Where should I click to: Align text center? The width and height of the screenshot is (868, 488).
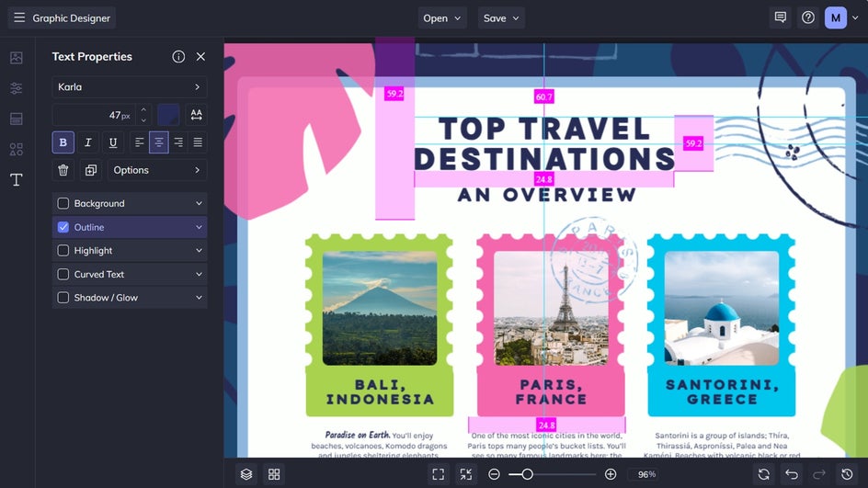point(159,142)
